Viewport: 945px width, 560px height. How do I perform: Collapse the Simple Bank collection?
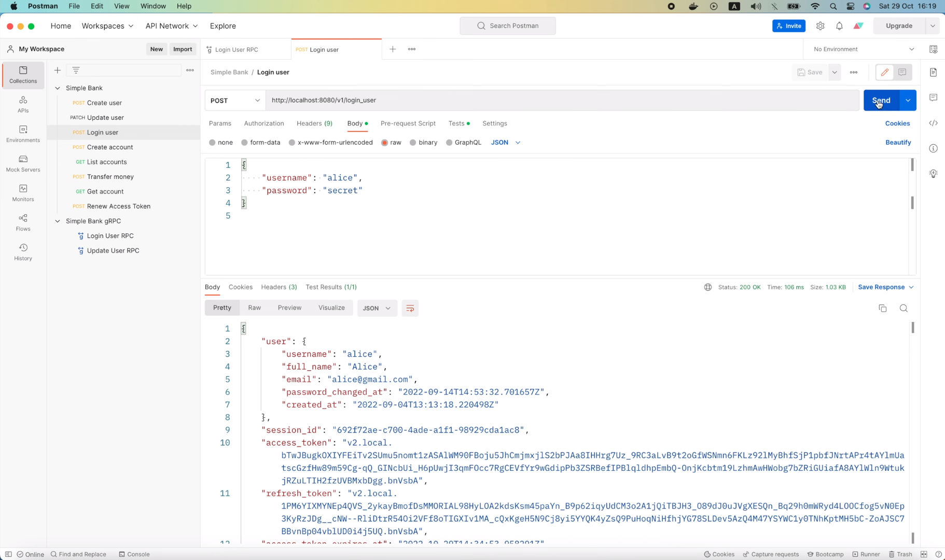58,88
